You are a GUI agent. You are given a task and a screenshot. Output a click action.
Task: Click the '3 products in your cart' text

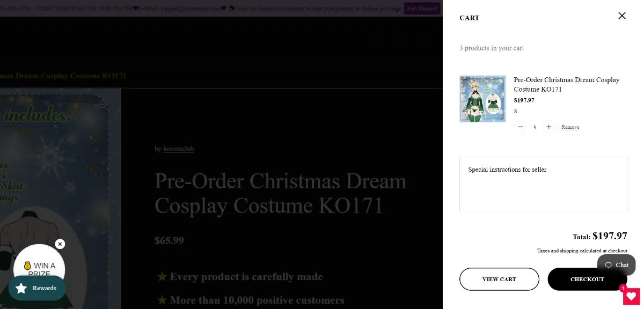(492, 48)
